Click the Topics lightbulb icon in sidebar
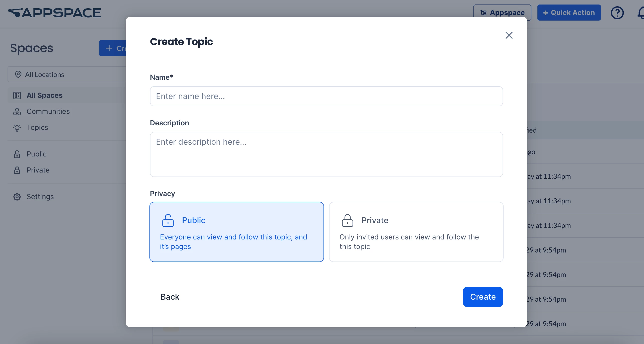This screenshot has height=344, width=644. point(17,128)
